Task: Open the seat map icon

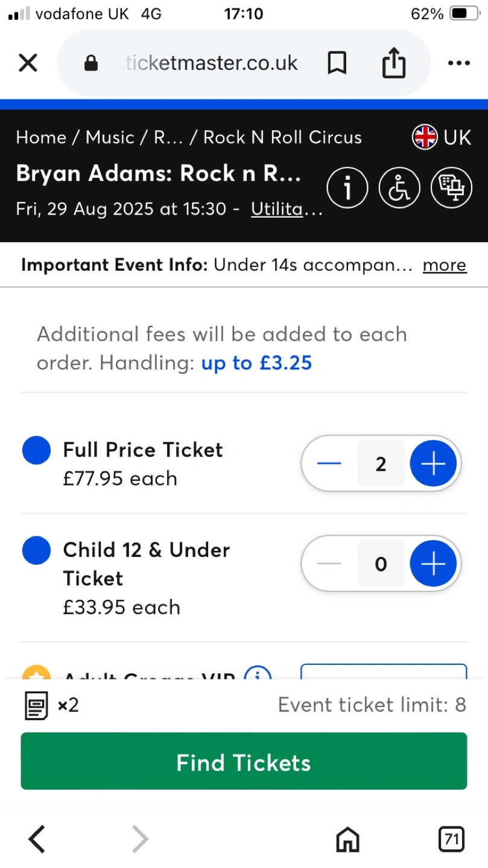Action: (451, 188)
